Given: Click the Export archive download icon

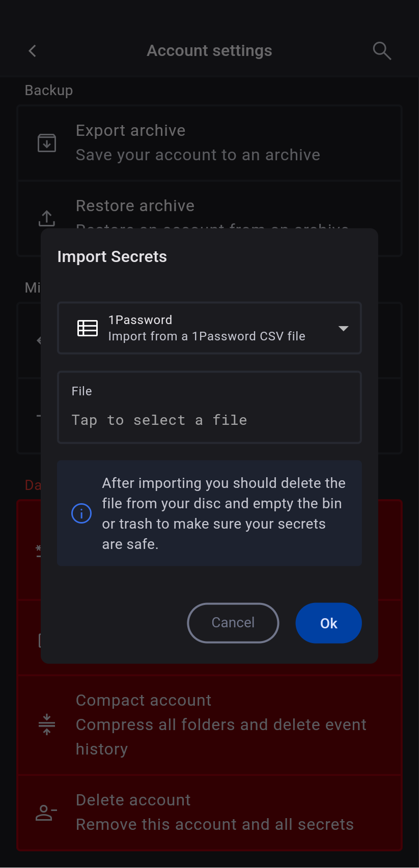Looking at the screenshot, I should click(47, 143).
